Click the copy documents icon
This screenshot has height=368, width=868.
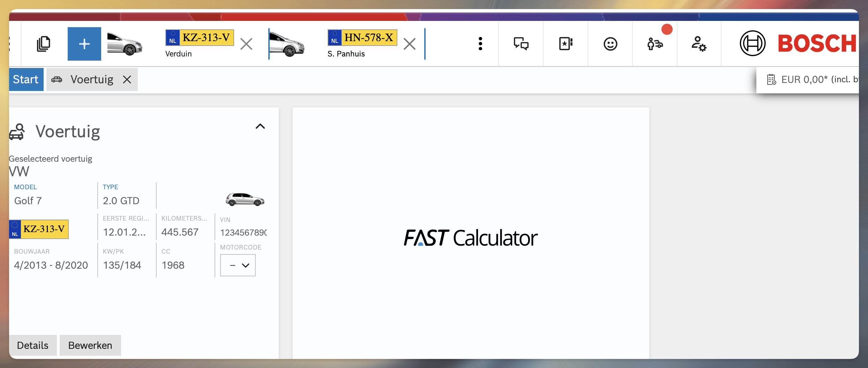click(44, 44)
